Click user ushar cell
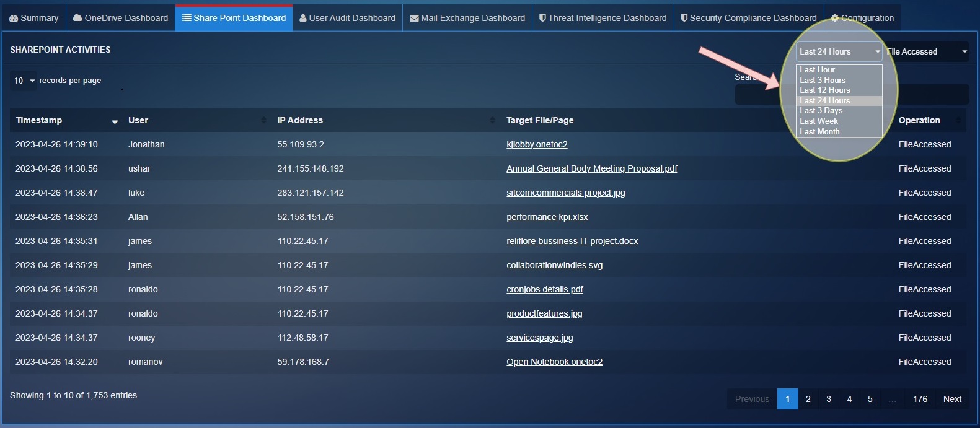The image size is (980, 428). [139, 168]
